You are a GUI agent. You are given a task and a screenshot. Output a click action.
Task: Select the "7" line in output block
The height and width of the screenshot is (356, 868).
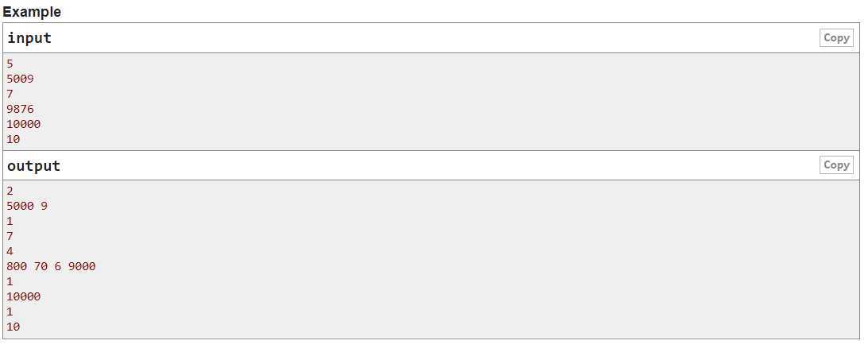10,236
